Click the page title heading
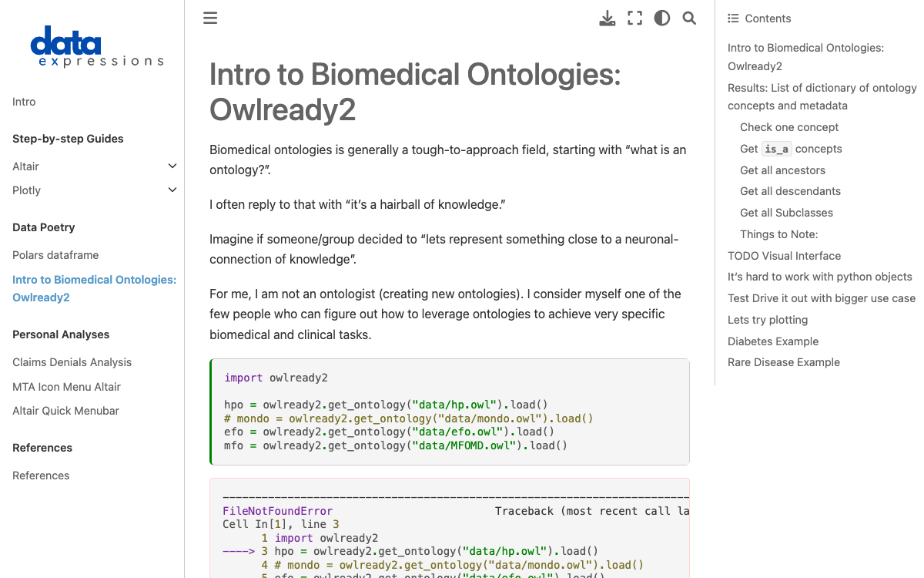The height and width of the screenshot is (578, 924). pyautogui.click(x=415, y=92)
